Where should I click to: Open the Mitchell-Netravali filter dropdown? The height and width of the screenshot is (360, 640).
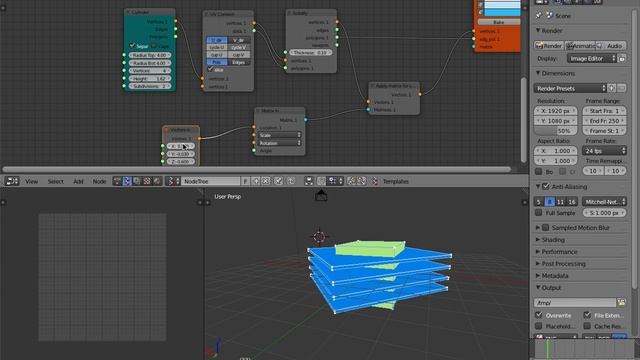point(604,201)
